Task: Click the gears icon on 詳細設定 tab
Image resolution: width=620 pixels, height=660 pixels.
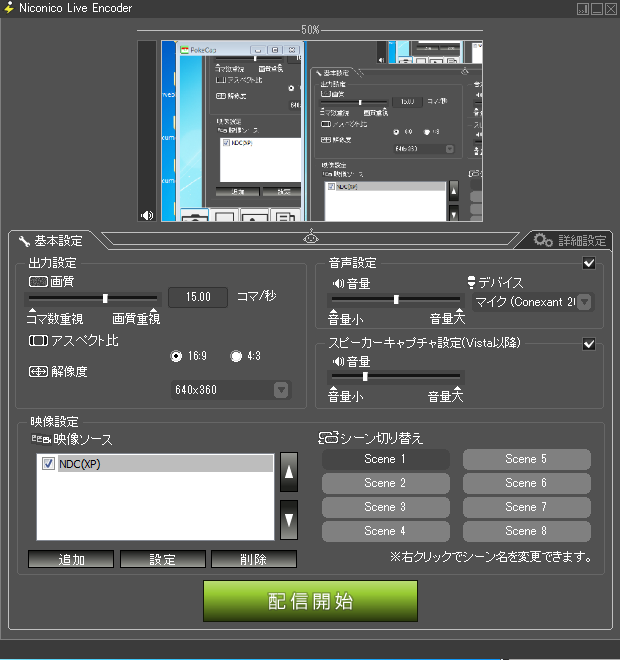Action: (543, 240)
